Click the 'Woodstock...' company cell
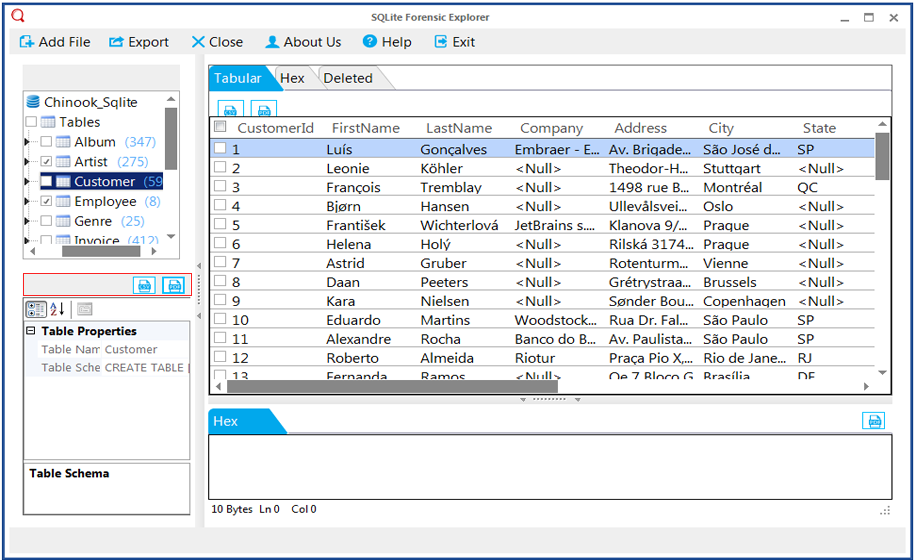 pyautogui.click(x=556, y=320)
